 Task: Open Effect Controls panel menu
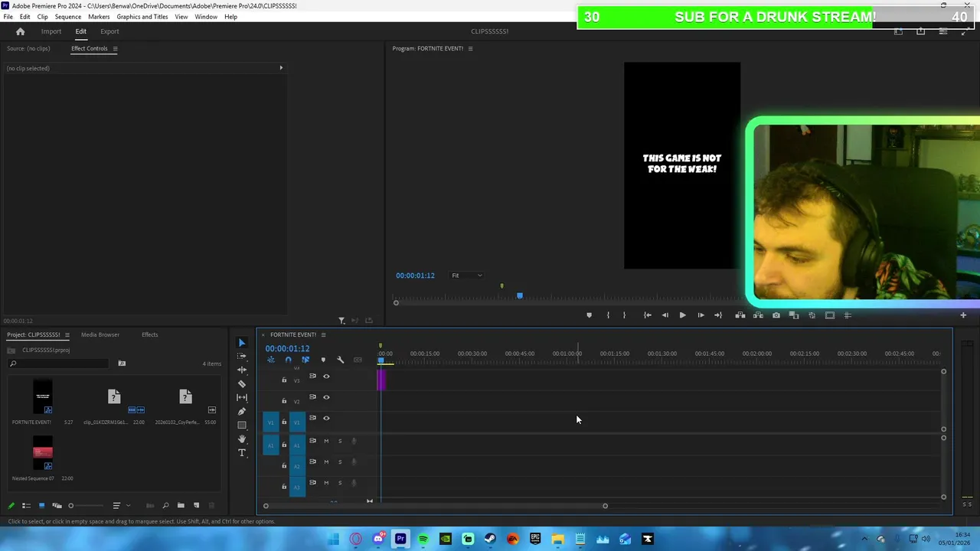(115, 48)
